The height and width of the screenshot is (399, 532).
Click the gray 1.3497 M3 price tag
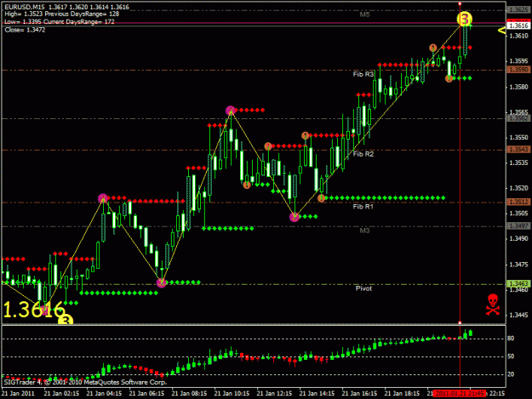(518, 225)
